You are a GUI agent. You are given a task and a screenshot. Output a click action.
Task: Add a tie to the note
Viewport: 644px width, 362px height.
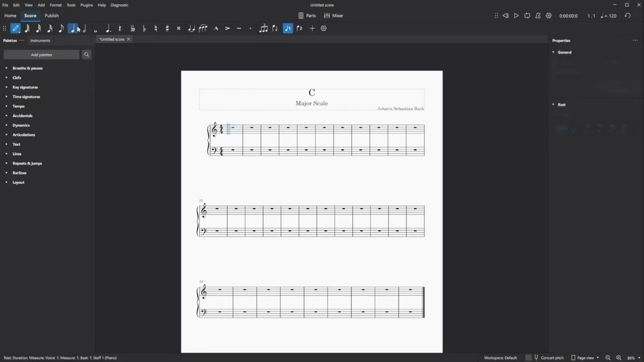coord(191,29)
